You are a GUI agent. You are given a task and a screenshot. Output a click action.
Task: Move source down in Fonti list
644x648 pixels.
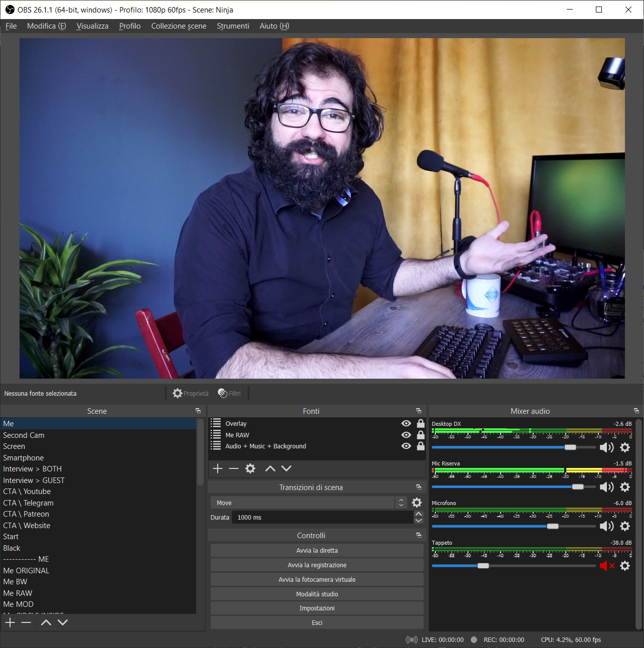[x=286, y=468]
